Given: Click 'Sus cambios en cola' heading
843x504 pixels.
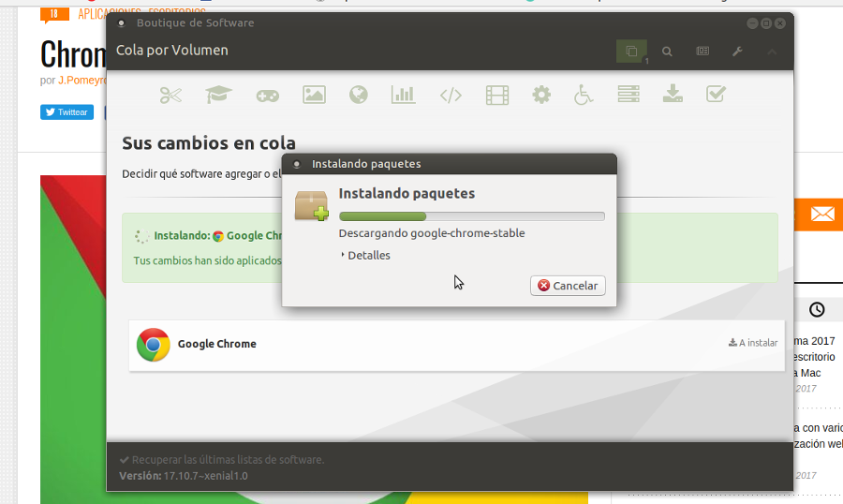Looking at the screenshot, I should pyautogui.click(x=209, y=143).
